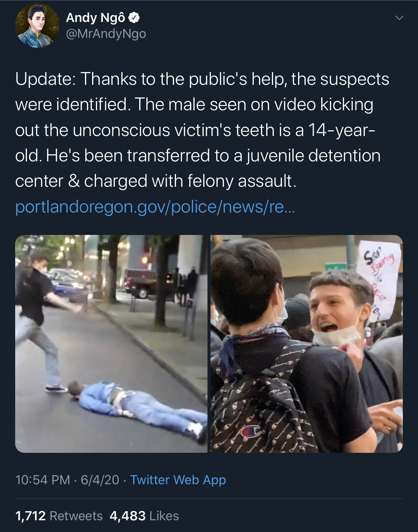Open the Twitter Web App source link

point(178,480)
